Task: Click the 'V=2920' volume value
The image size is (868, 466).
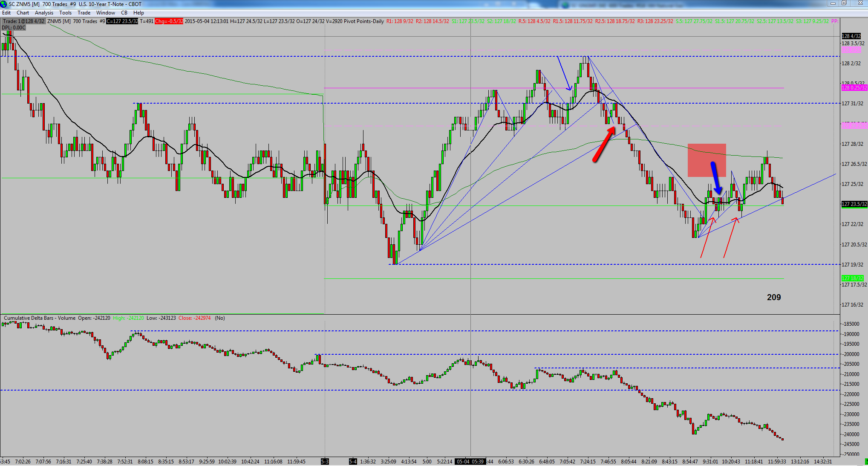Action: (x=334, y=21)
